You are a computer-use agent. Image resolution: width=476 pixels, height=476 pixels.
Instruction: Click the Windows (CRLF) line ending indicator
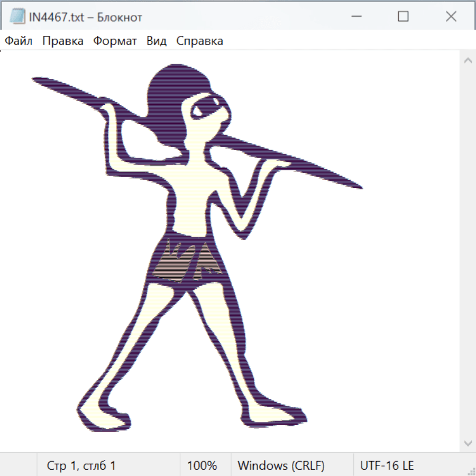pos(281,466)
